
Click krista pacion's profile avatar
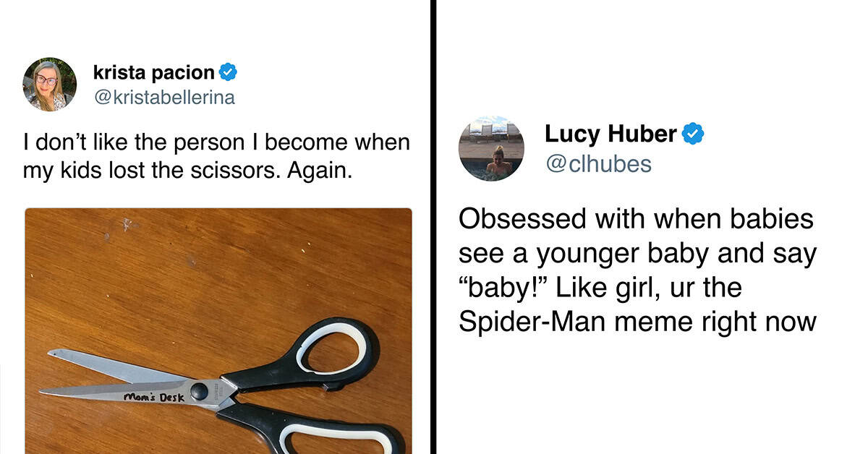coord(49,84)
